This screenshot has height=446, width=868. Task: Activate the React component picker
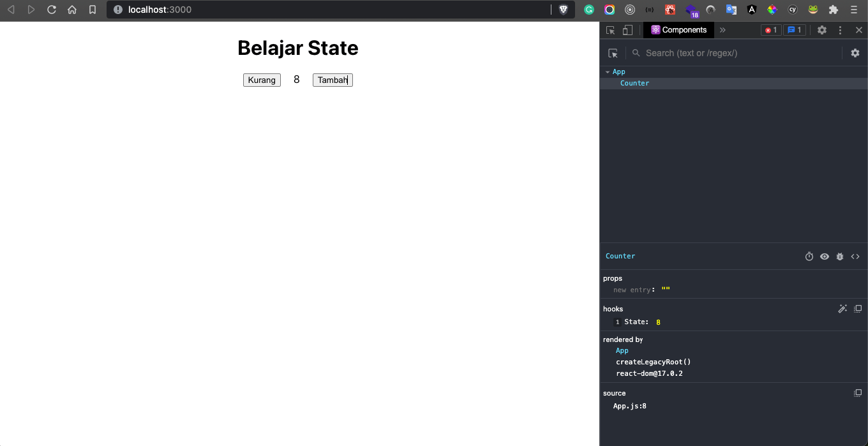(613, 53)
